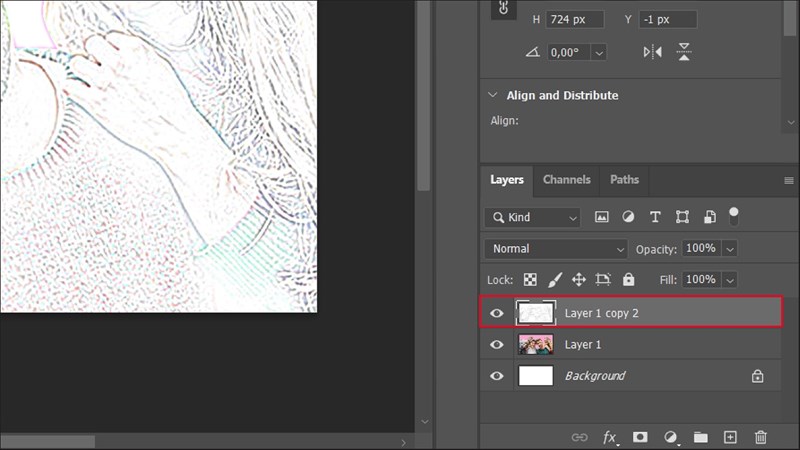Image resolution: width=800 pixels, height=450 pixels.
Task: Click the canvas horizontal scrollbar thumb
Action: click(x=47, y=442)
